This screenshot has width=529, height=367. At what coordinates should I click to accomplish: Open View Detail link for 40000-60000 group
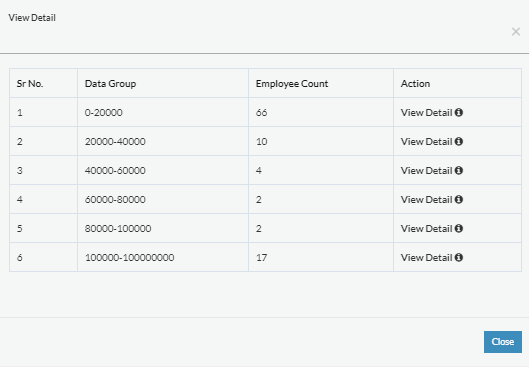[x=426, y=171]
